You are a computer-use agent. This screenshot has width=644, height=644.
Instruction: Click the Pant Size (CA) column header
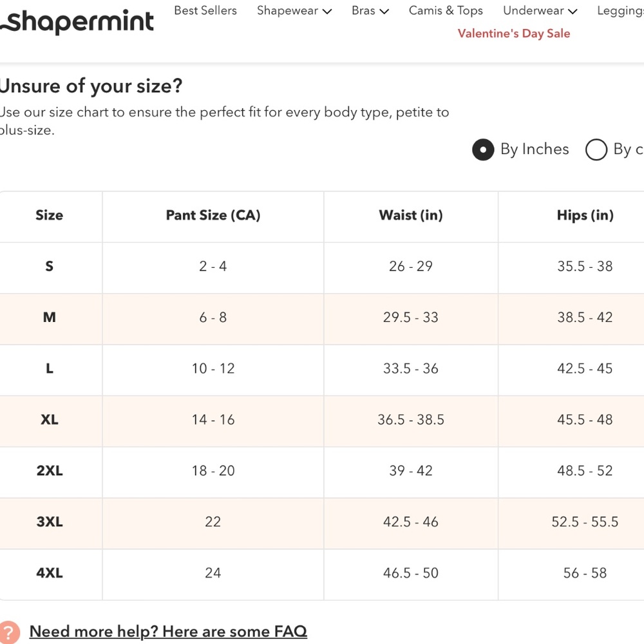(213, 215)
